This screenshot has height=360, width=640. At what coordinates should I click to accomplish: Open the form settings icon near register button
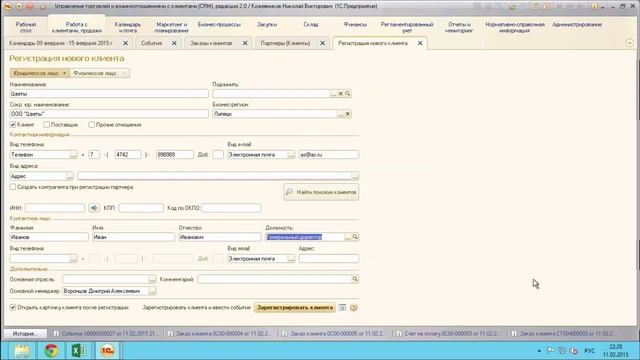342,307
